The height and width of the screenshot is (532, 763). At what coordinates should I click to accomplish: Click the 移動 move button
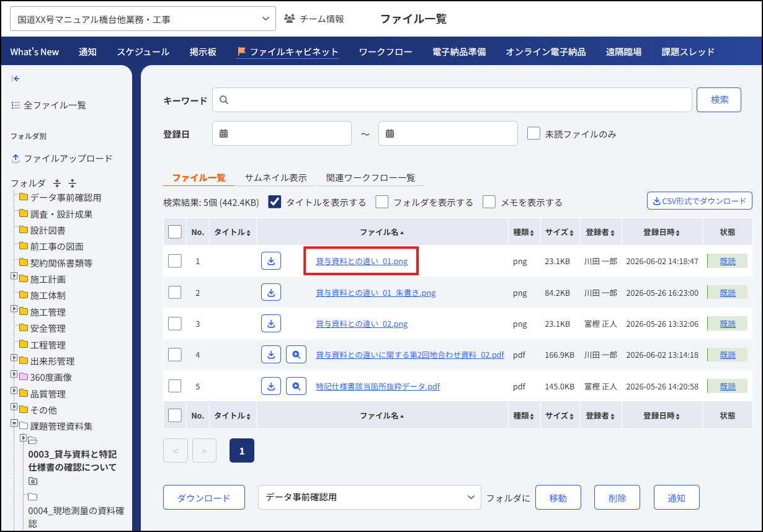pyautogui.click(x=558, y=497)
